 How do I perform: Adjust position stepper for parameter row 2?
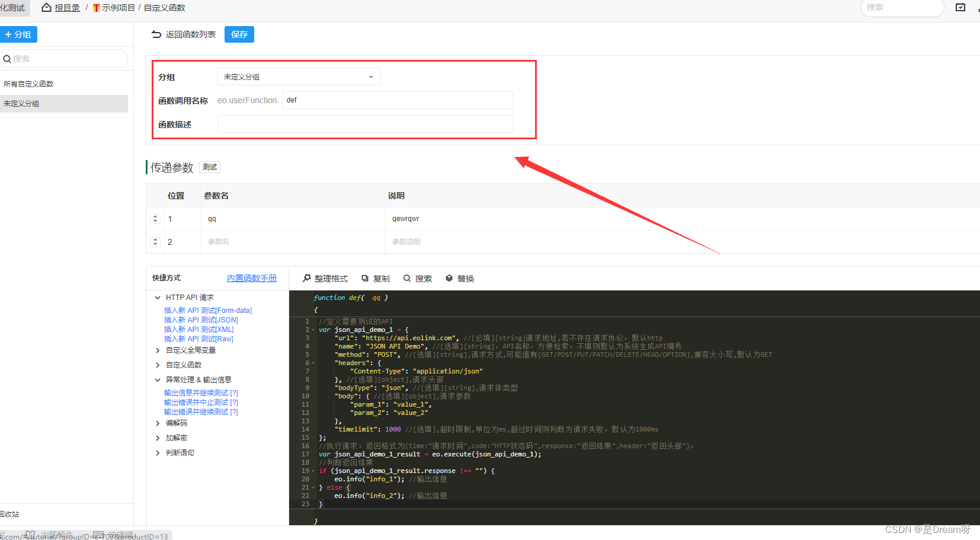pyautogui.click(x=155, y=242)
